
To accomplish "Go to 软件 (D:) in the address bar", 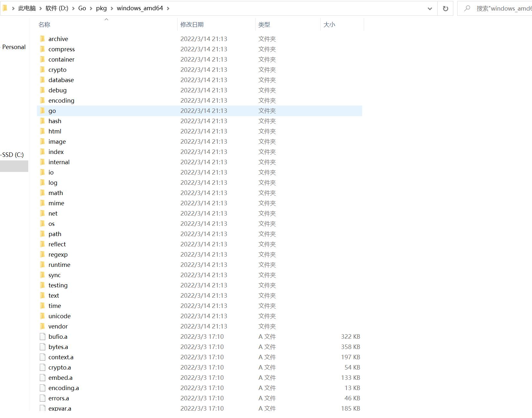I will [x=57, y=8].
